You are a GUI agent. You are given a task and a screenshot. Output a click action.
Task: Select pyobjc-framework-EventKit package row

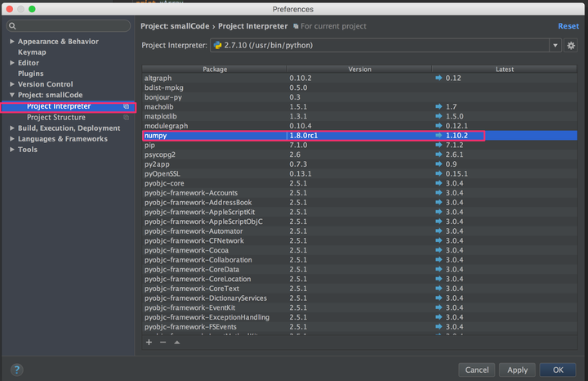coord(359,307)
